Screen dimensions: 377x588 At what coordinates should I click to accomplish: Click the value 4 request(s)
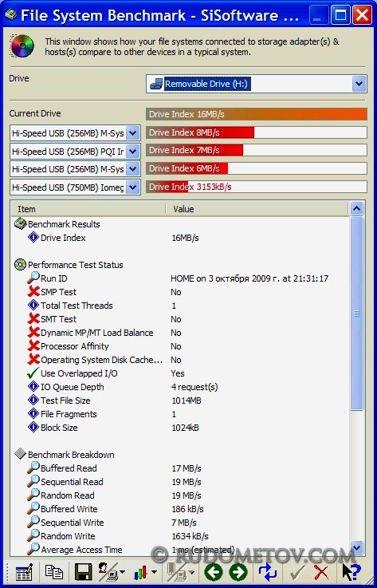(x=194, y=387)
